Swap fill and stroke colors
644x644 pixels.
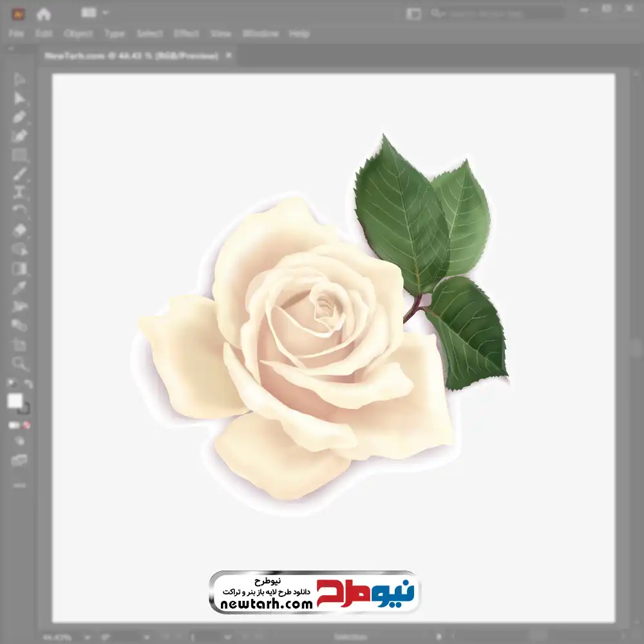[28, 384]
